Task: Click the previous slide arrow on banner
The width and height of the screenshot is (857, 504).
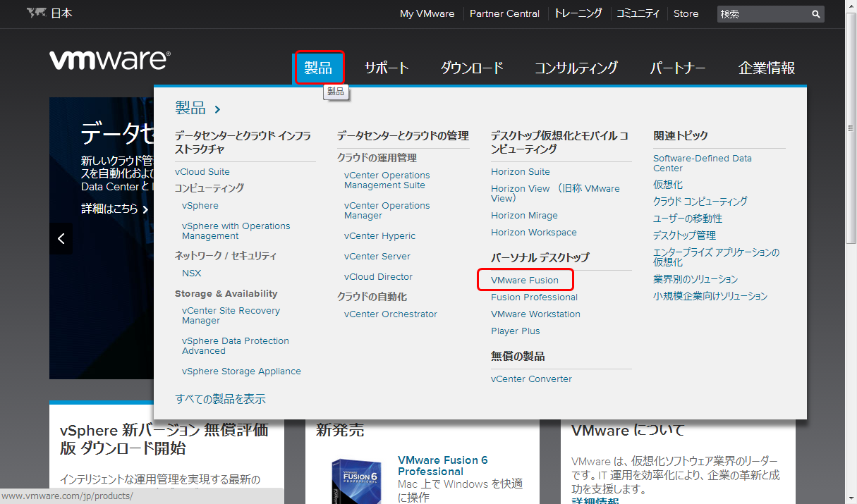Action: click(61, 239)
